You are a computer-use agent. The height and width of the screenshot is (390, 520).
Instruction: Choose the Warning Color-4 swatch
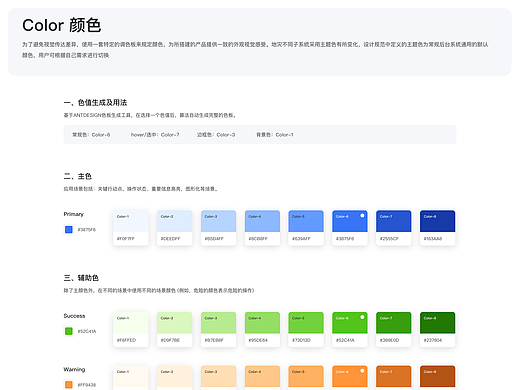point(262,378)
